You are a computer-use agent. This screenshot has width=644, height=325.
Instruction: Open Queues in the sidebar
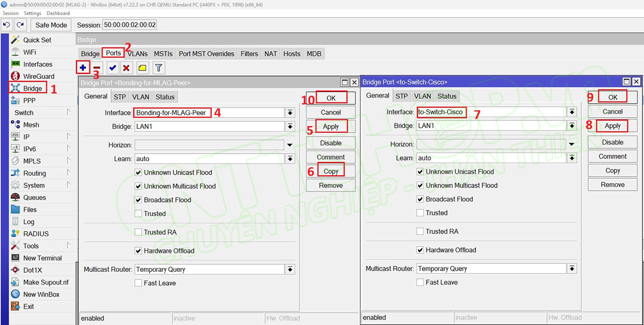[34, 197]
